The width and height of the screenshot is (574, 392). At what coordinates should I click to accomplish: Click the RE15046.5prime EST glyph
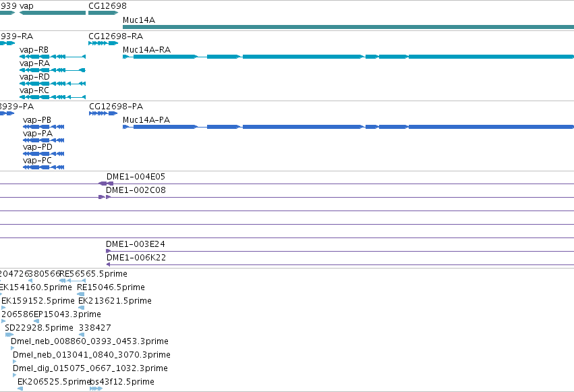80,294
